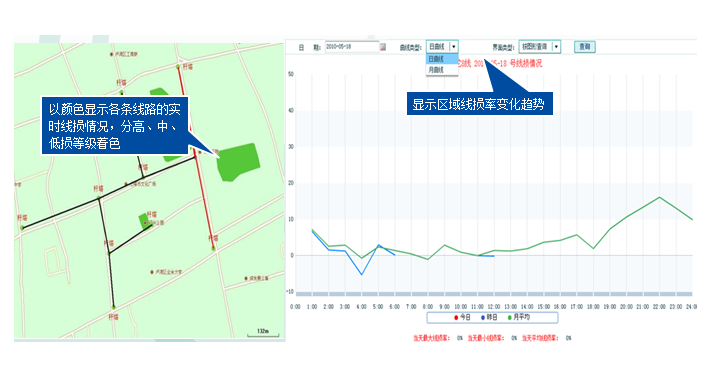Screen dimensions: 711x378
Task: Select the bottom tower marker on black line
Action: click(114, 307)
